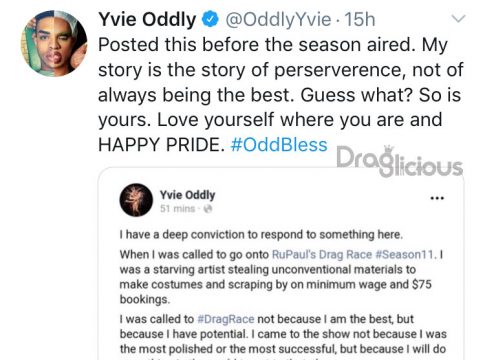485x360 pixels.
Task: Open the RuPaul's Drag Race link
Action: coord(322,255)
